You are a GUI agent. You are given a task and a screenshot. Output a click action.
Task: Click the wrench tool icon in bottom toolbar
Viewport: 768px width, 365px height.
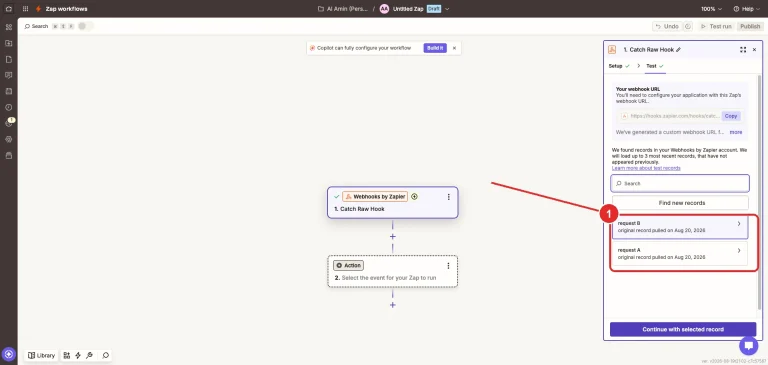(89, 355)
